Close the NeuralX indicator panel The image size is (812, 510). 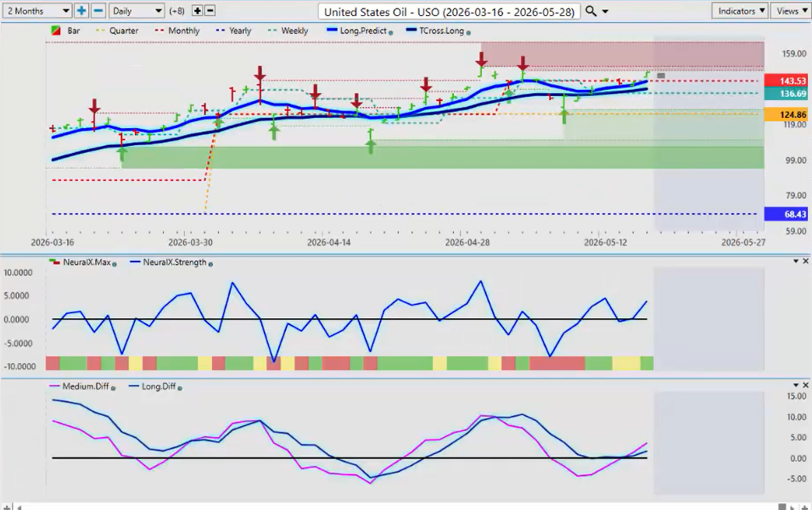(x=806, y=261)
